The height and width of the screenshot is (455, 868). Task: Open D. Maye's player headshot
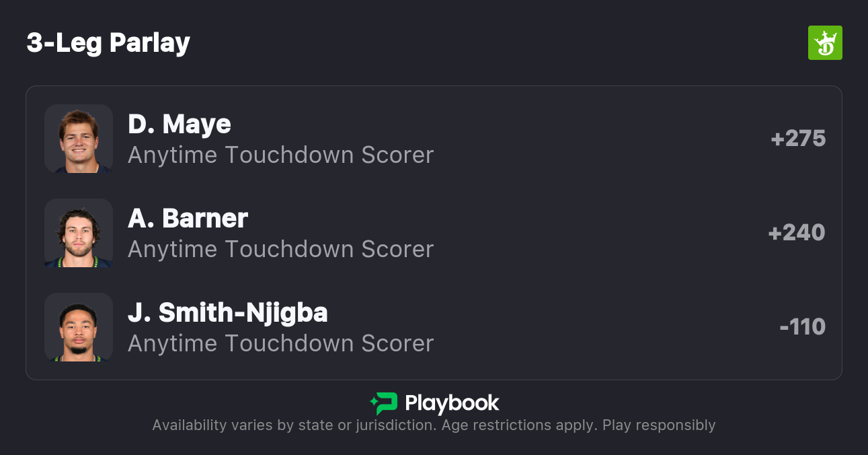(x=79, y=139)
